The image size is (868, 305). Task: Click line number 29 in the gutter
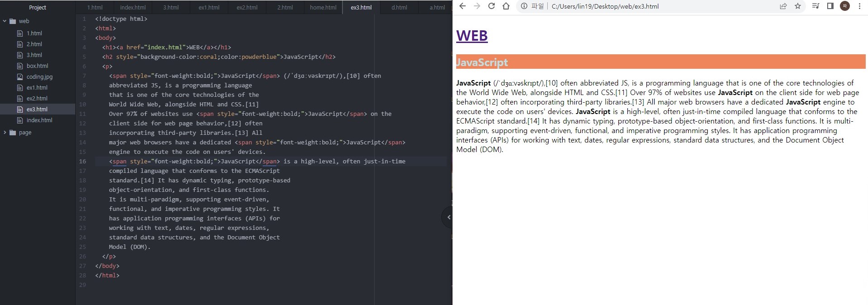(82, 285)
